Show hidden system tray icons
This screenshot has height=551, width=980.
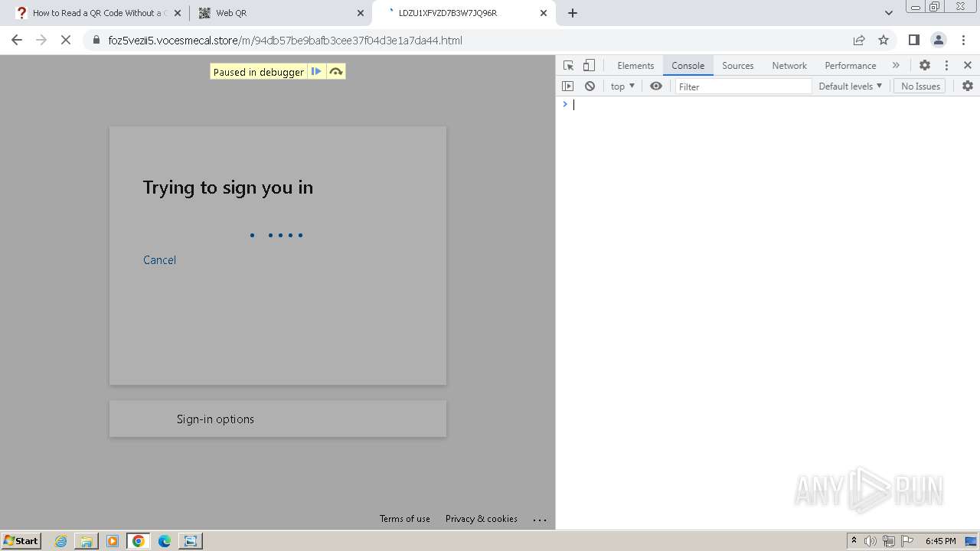pyautogui.click(x=854, y=541)
